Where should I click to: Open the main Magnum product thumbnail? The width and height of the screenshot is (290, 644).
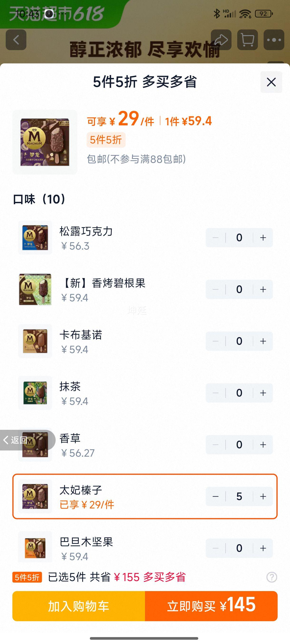pyautogui.click(x=45, y=142)
